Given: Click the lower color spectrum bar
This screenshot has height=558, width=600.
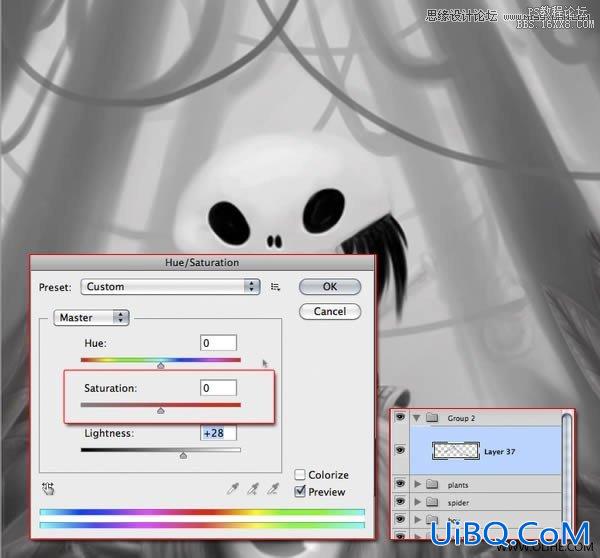Looking at the screenshot, I should click(202, 525).
